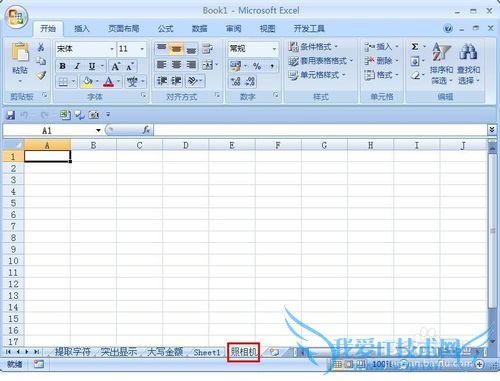Click the phonetic guide 文 icon
This screenshot has height=381, width=500.
coord(132,81)
